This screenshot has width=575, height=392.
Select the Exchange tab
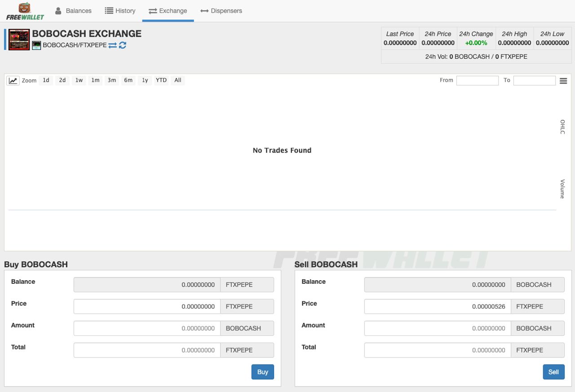point(168,11)
